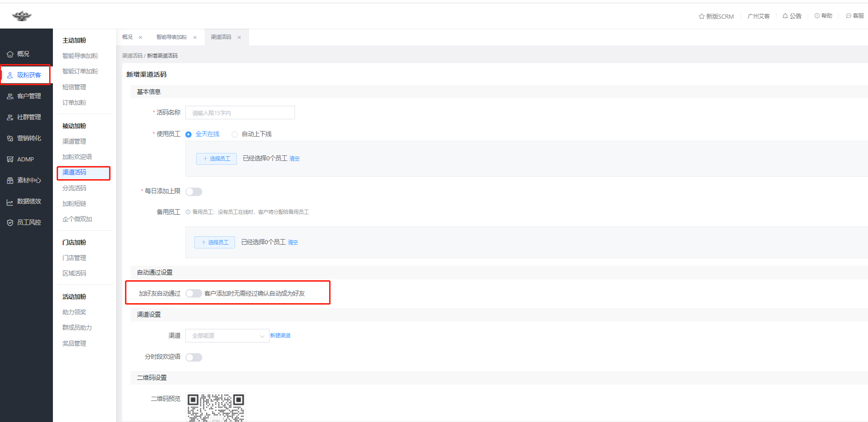868x422 pixels.
Task: Click the 营销转化 sidebar icon
Action: tap(10, 138)
